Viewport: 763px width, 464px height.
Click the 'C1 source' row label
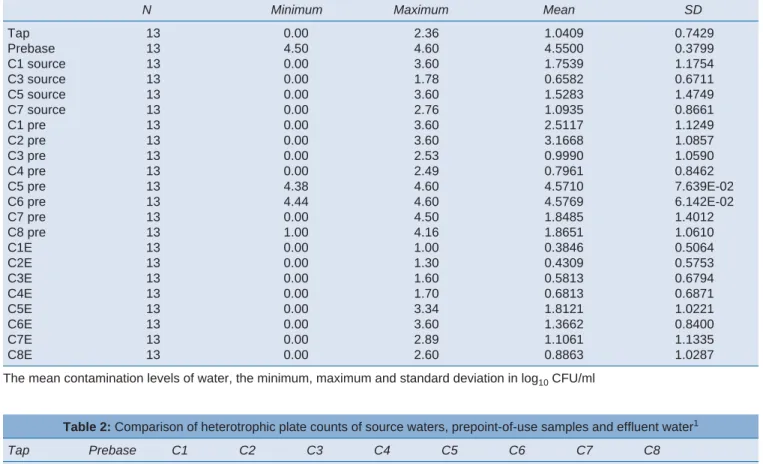(x=36, y=64)
